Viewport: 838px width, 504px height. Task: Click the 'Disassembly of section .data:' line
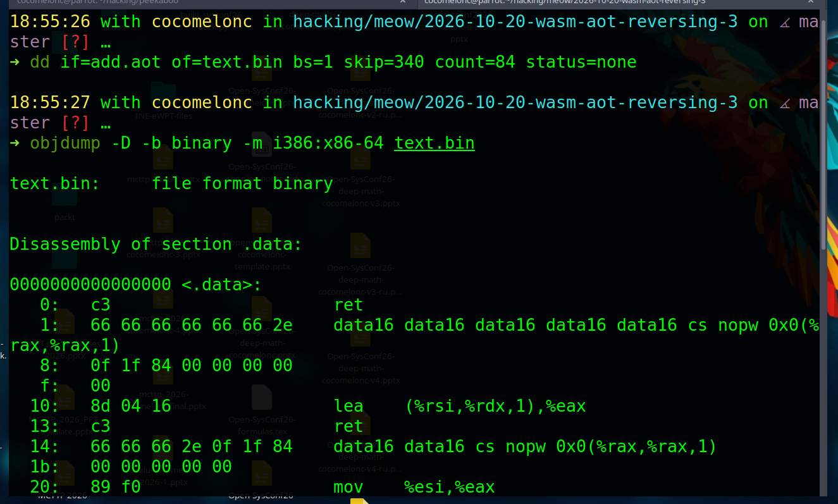coord(156,244)
